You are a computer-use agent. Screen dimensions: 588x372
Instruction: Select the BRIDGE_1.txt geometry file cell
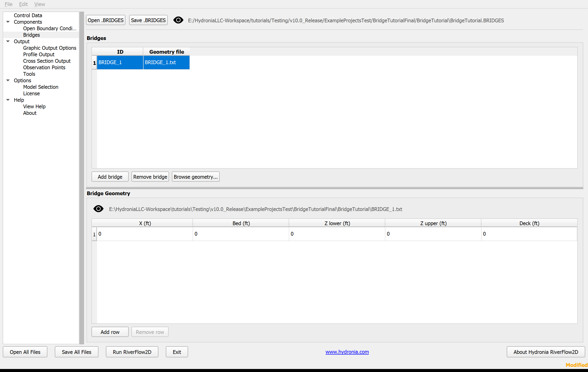(167, 63)
